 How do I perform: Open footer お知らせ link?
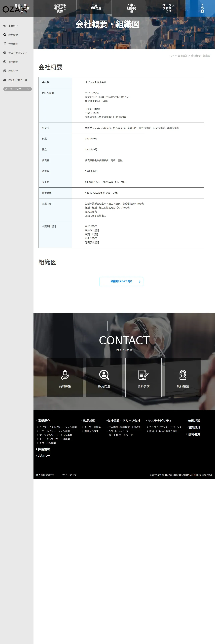tap(44, 456)
